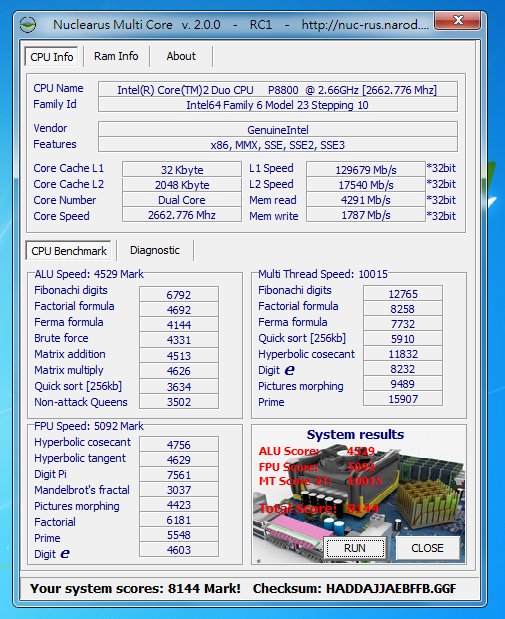
Task: Click ALU Quick sort score 3634
Action: coord(179,386)
